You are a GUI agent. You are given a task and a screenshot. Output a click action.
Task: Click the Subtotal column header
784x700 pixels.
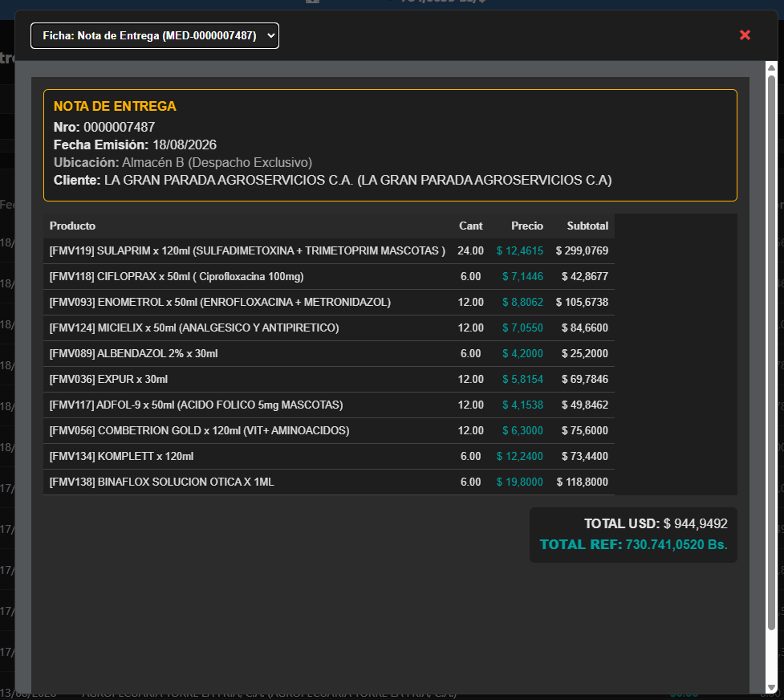pyautogui.click(x=587, y=226)
